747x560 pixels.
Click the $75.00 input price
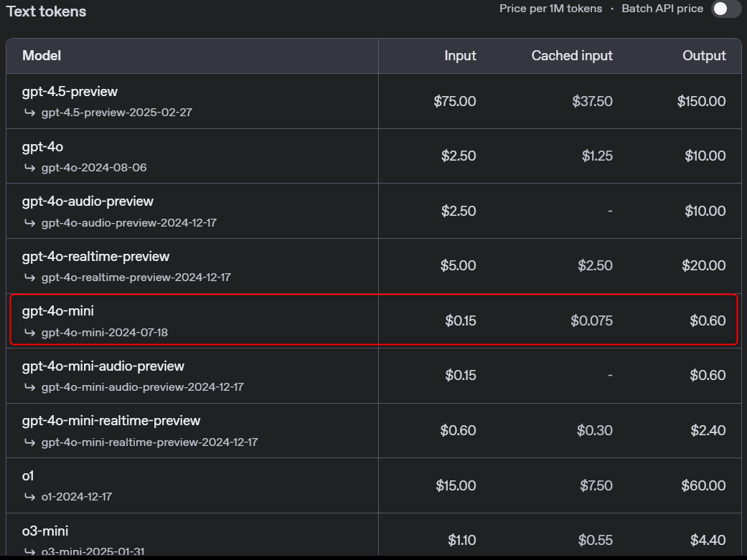[x=454, y=101]
